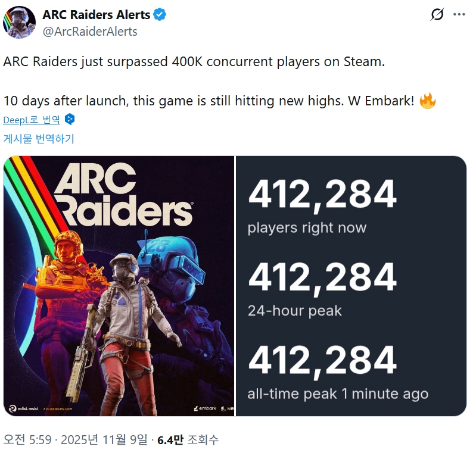The image size is (476, 456).
Task: Click the "all-time peak 1 minute ago" label
Action: point(337,393)
